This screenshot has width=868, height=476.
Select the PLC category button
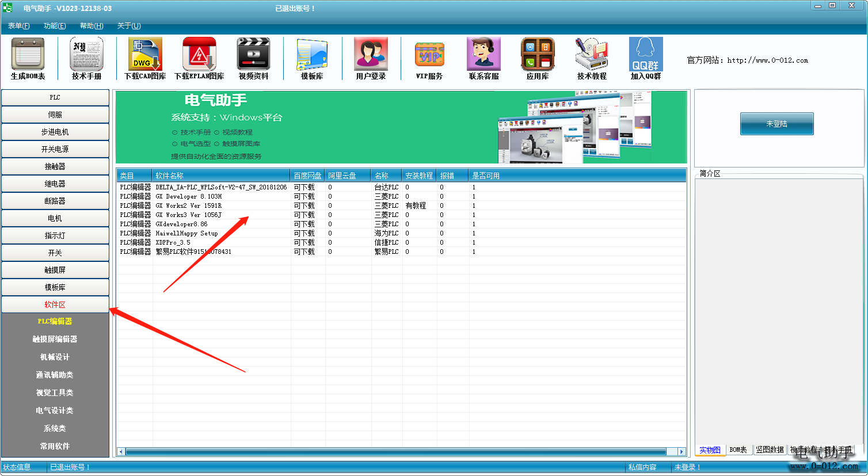tap(55, 97)
